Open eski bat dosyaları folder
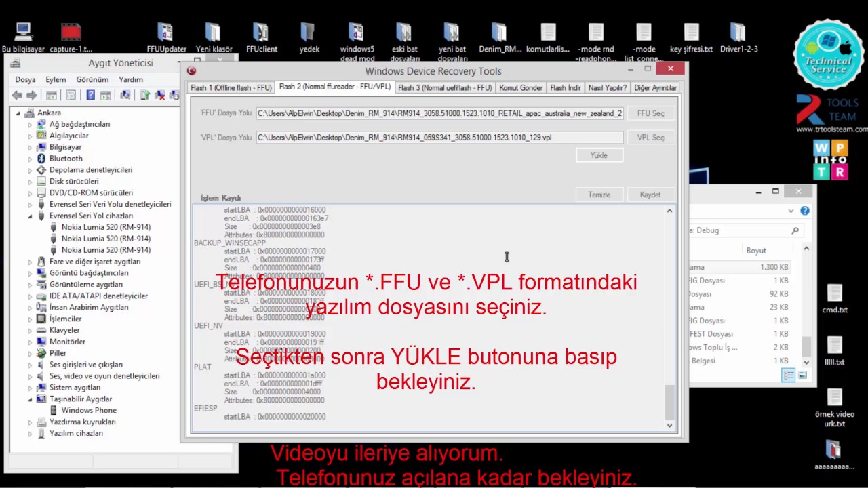Screen dimensions: 868x488 404,42
